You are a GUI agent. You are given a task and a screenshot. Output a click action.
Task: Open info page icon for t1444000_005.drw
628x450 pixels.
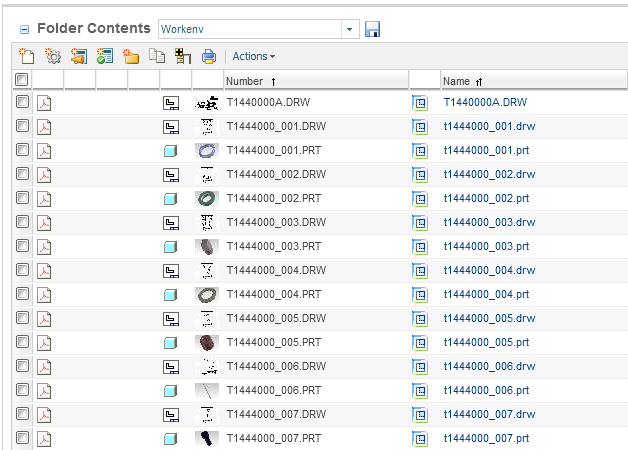pyautogui.click(x=420, y=319)
